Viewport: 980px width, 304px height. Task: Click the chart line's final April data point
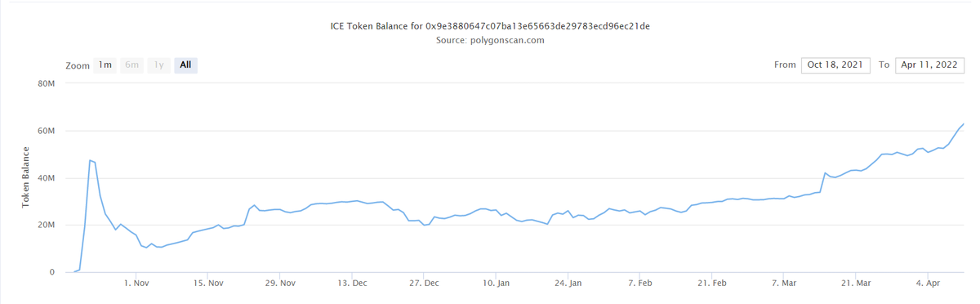point(964,124)
